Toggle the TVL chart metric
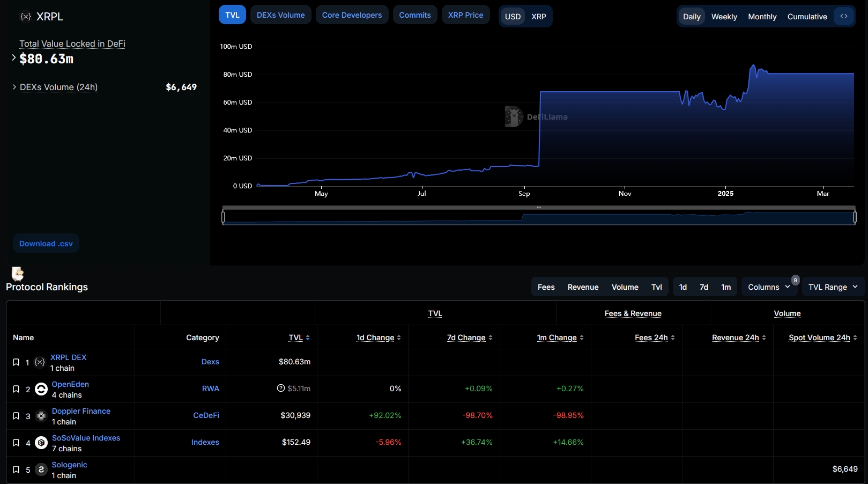The image size is (868, 484). 233,15
